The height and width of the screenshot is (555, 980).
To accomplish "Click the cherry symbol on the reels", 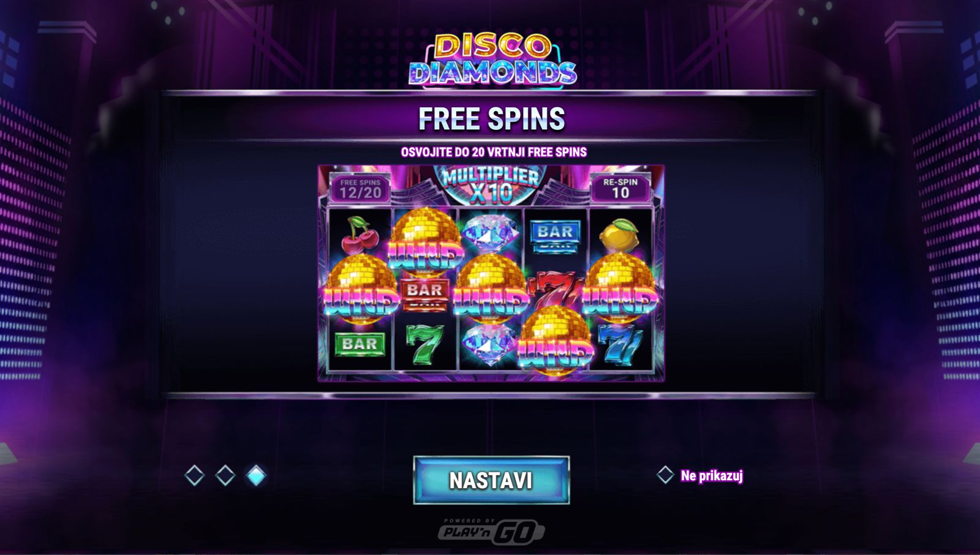I will pos(360,235).
